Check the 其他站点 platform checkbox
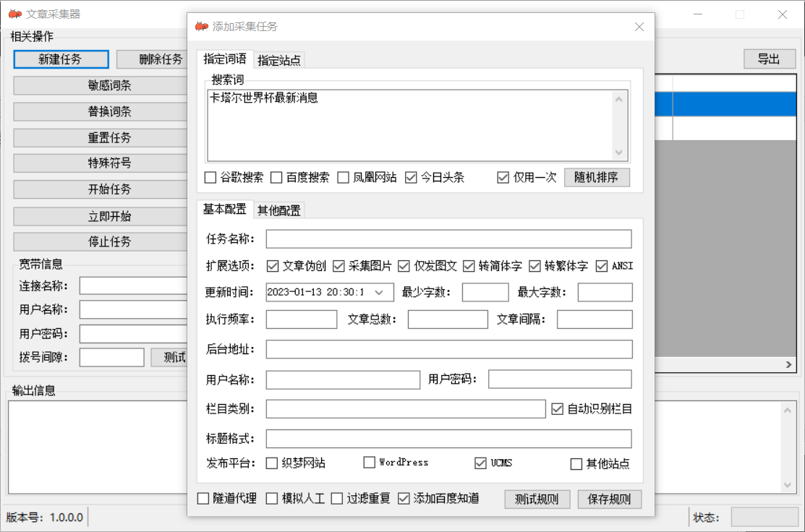 pyautogui.click(x=576, y=464)
